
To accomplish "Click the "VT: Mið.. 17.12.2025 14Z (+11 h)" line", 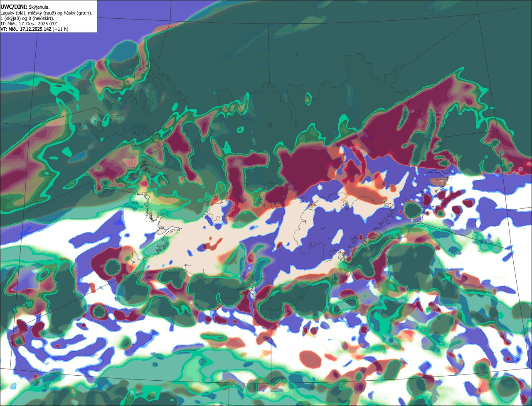I will (34, 29).
